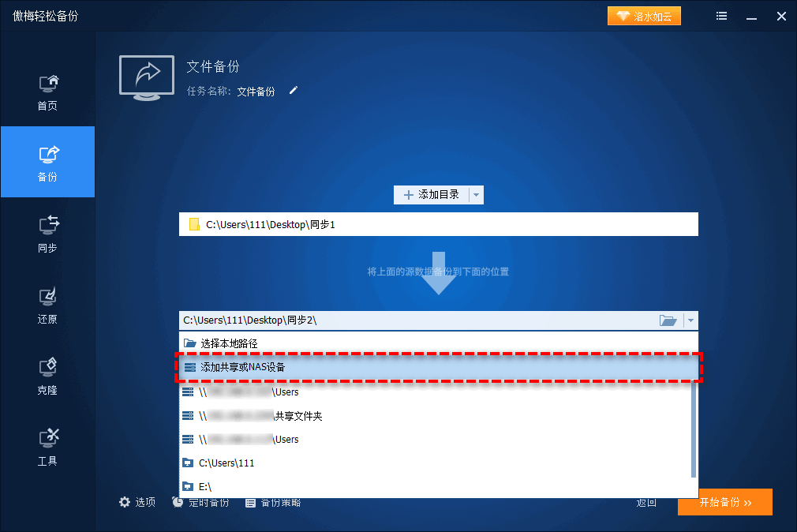Select the last network \Users share entry
The image size is (797, 532).
(x=436, y=440)
